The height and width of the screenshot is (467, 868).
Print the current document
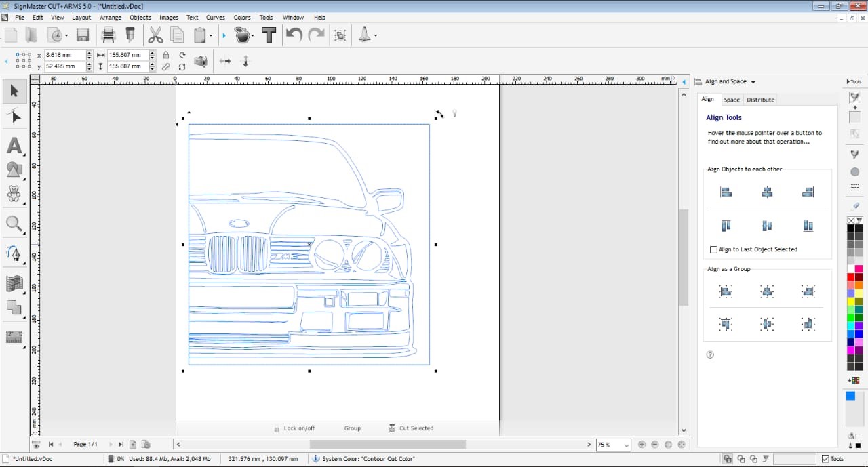click(x=108, y=35)
